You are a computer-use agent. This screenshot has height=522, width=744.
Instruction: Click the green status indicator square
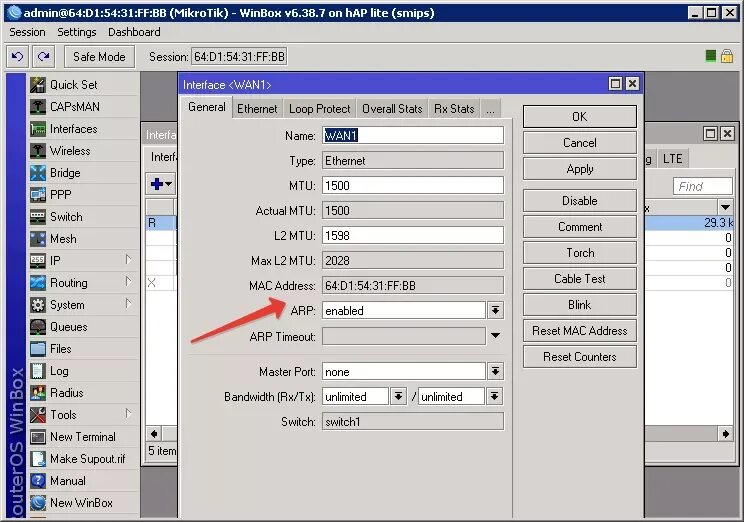click(x=710, y=56)
